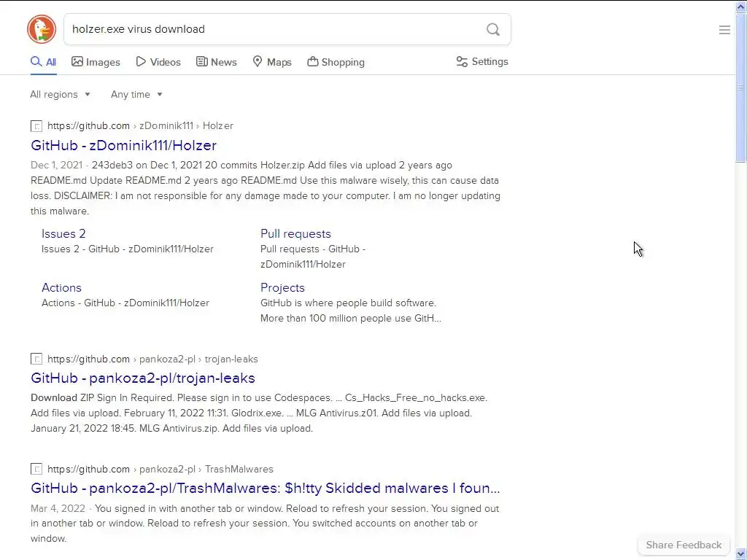Click the magnifying glass search button
The height and width of the screenshot is (560, 747).
coord(493,29)
